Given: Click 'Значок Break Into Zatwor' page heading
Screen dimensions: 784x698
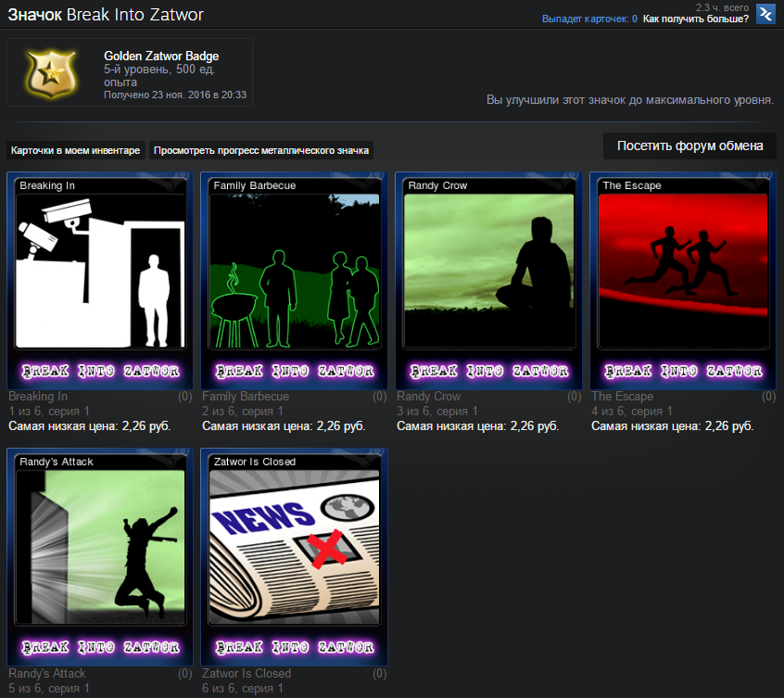Looking at the screenshot, I should click(x=106, y=15).
